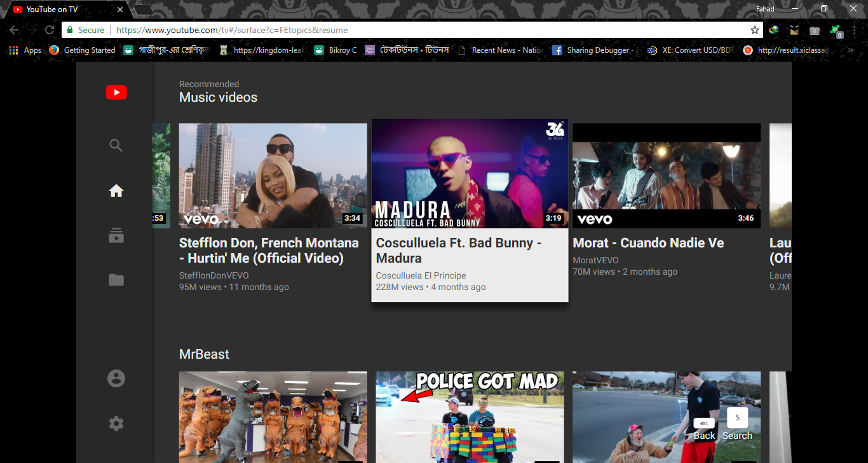Click the "Recommended" label above Music videos
The height and width of the screenshot is (463, 868).
tap(209, 84)
